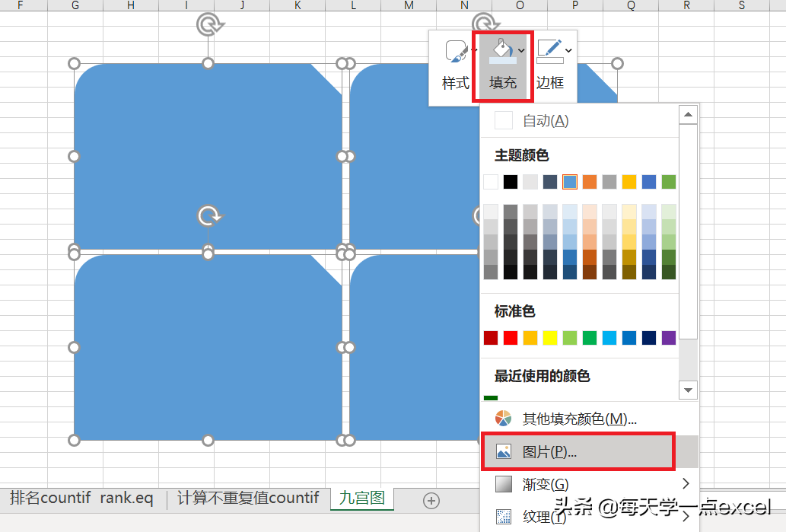Viewport: 786px width, 532px height.
Task: Click top-middle resize handle of upper-left shape
Action: click(208, 64)
